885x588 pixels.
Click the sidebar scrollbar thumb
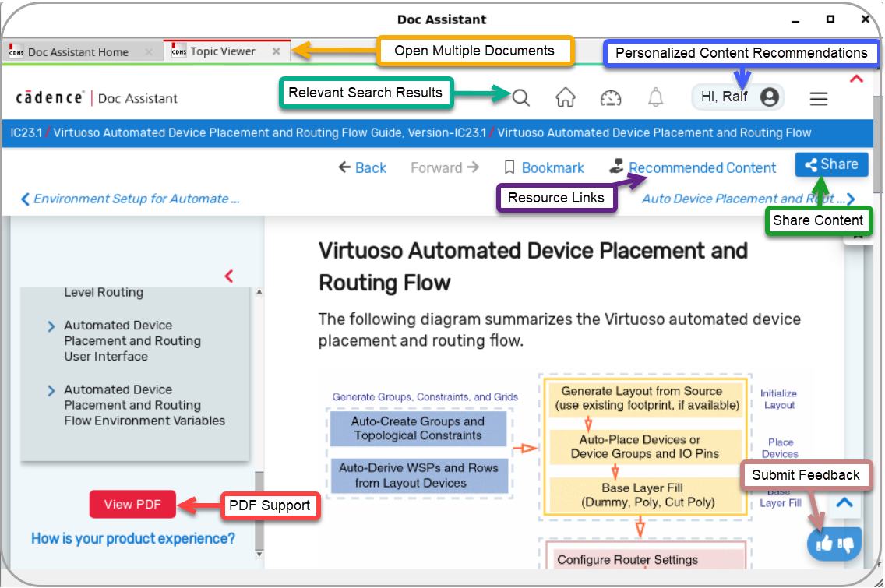259,511
